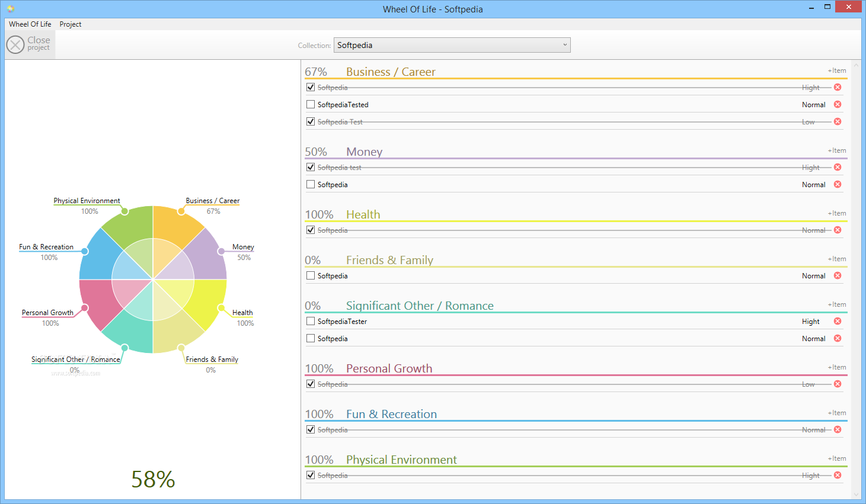Add an item to Business / Career
Image resolution: width=866 pixels, height=504 pixels.
[837, 70]
